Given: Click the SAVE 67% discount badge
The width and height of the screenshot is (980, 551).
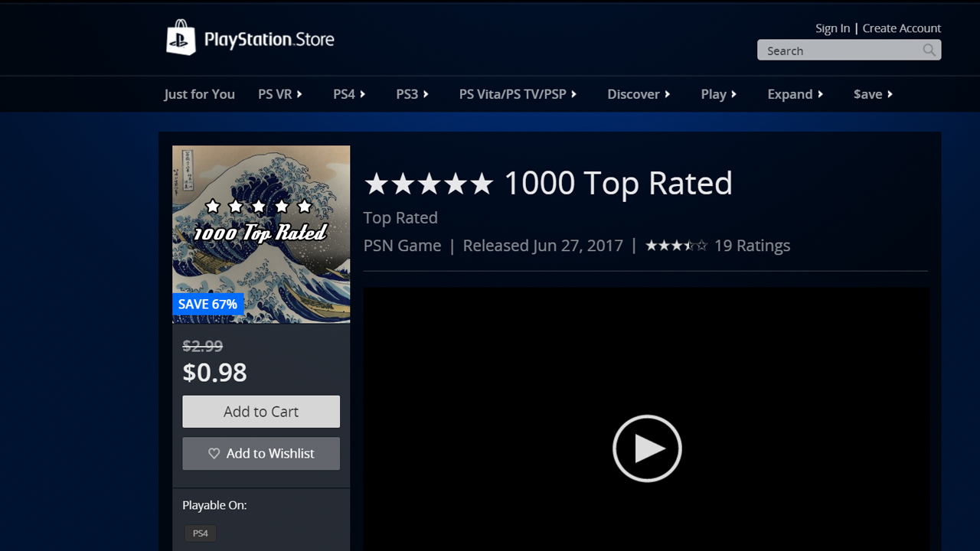Looking at the screenshot, I should coord(207,304).
